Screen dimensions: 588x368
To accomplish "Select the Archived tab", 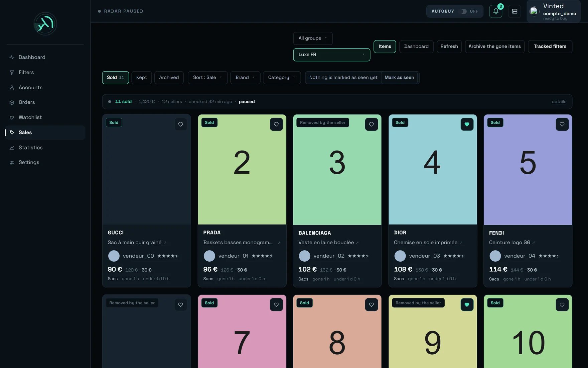I will coord(169,78).
